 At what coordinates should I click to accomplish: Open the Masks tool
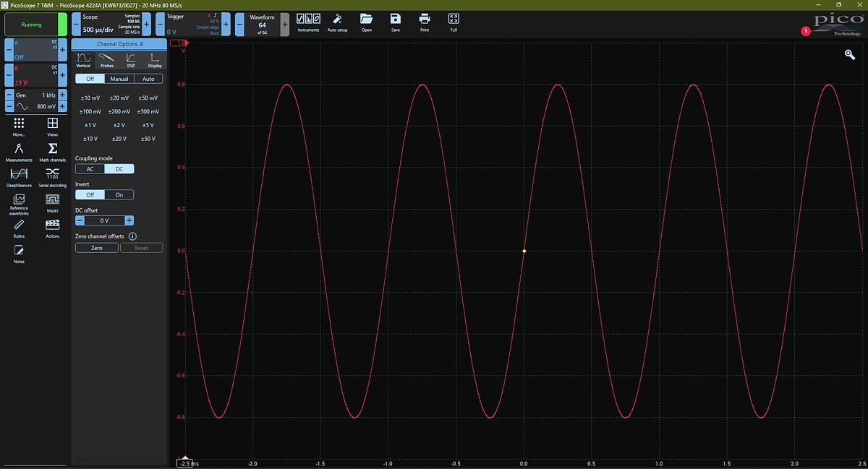(52, 202)
